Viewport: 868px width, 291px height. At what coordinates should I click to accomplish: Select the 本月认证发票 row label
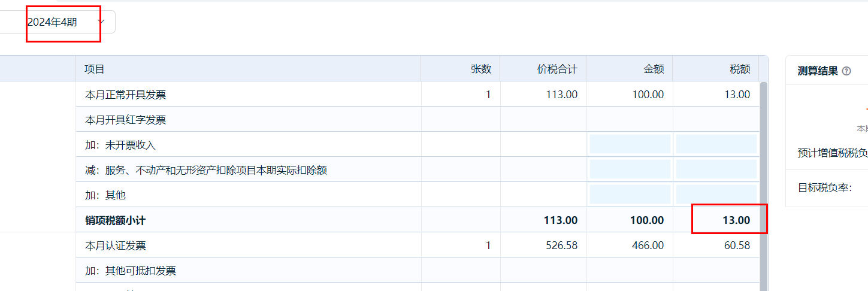pyautogui.click(x=116, y=245)
